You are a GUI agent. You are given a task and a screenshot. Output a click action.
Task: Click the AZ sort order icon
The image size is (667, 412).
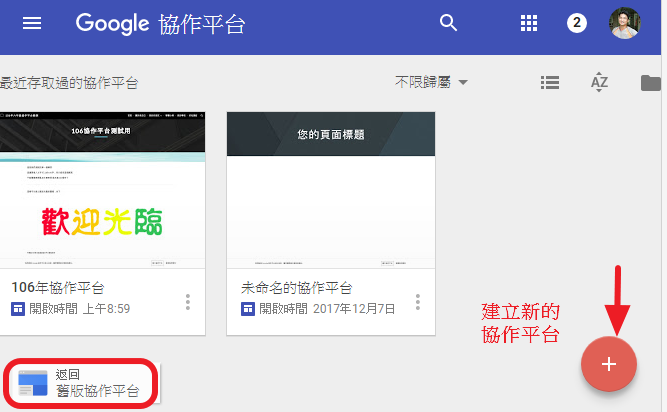[x=599, y=82]
